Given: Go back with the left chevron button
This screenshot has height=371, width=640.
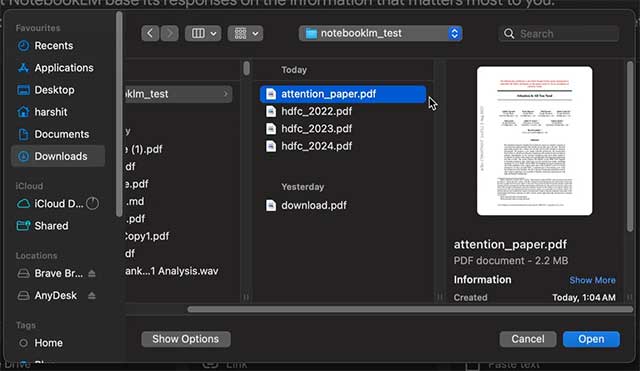Looking at the screenshot, I should [150, 33].
